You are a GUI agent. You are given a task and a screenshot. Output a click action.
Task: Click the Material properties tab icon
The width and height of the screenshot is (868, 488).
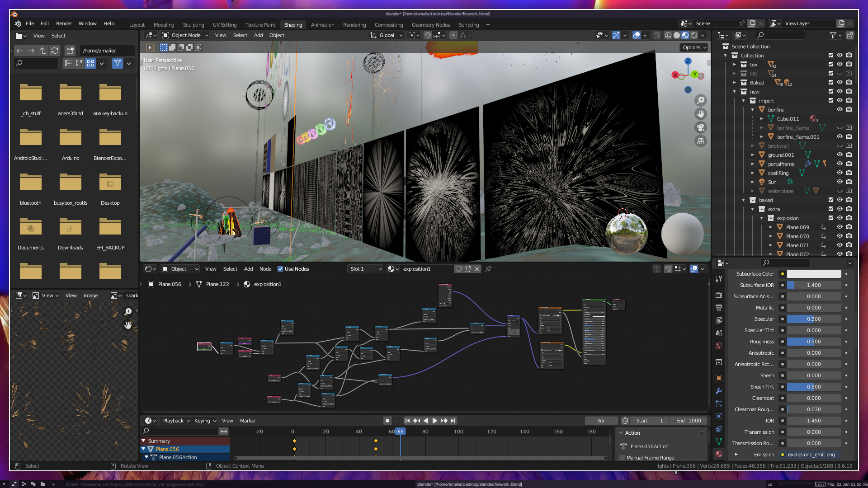pyautogui.click(x=719, y=454)
